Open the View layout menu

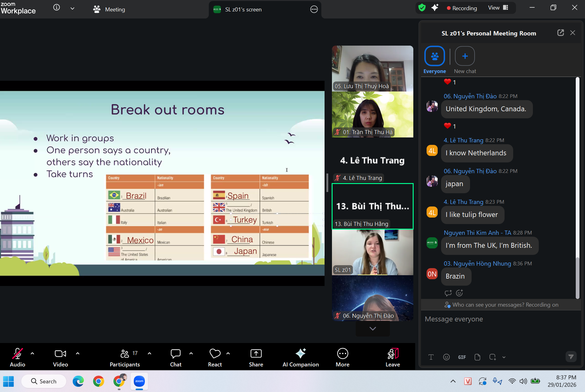click(498, 8)
